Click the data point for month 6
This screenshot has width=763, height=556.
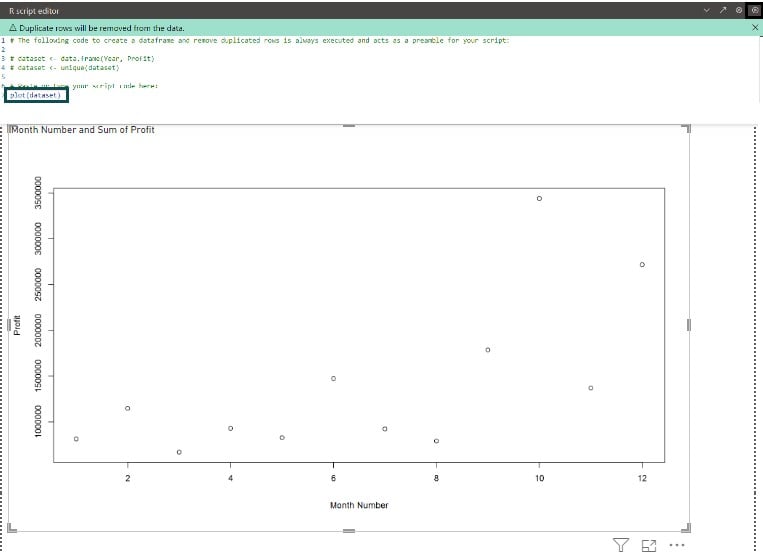point(333,378)
